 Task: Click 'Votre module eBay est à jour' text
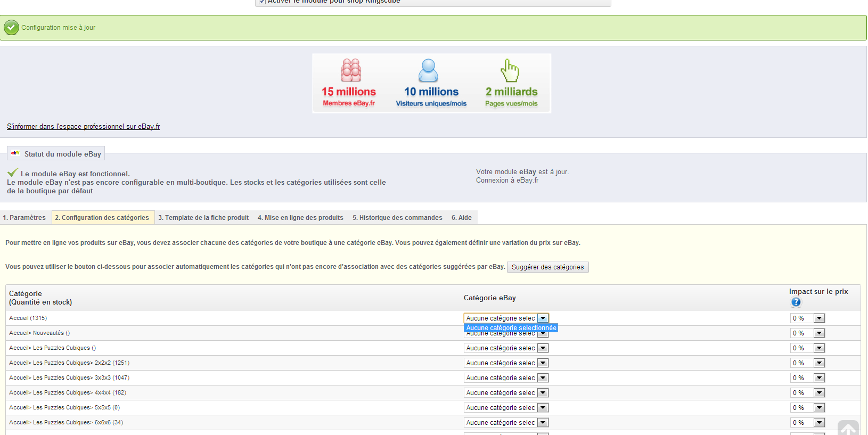522,172
